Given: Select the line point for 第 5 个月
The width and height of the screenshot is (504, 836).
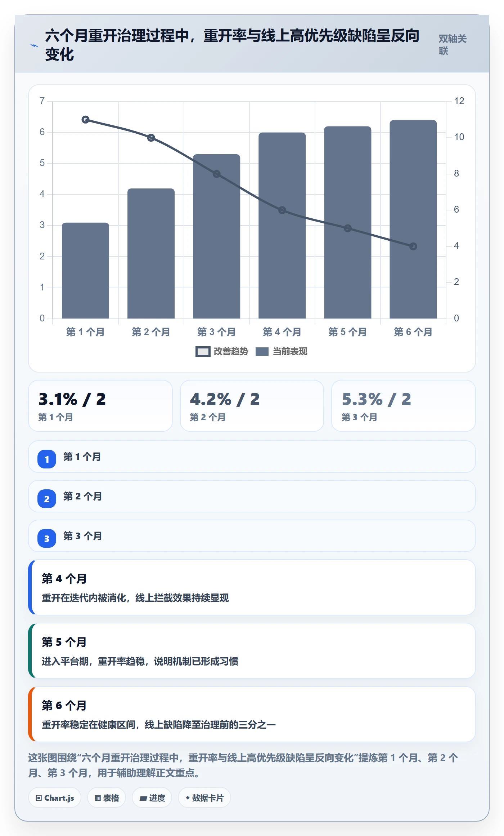Looking at the screenshot, I should [348, 228].
